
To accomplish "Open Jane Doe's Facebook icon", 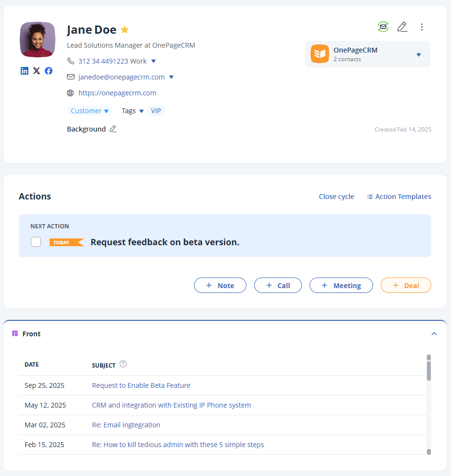I will coord(49,71).
